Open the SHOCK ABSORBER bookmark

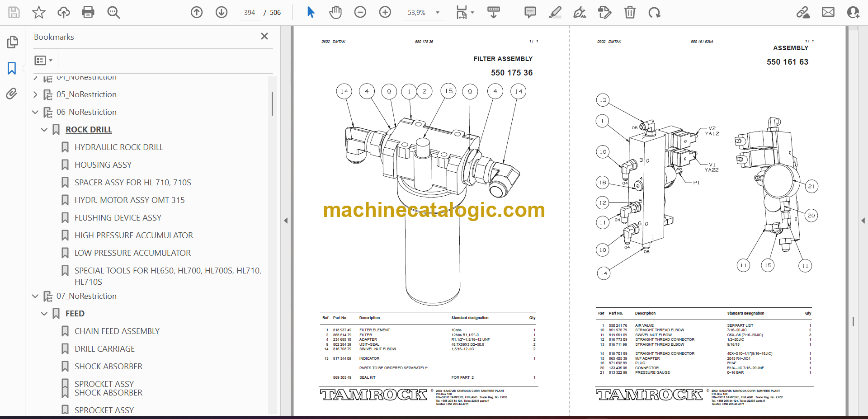[108, 367]
